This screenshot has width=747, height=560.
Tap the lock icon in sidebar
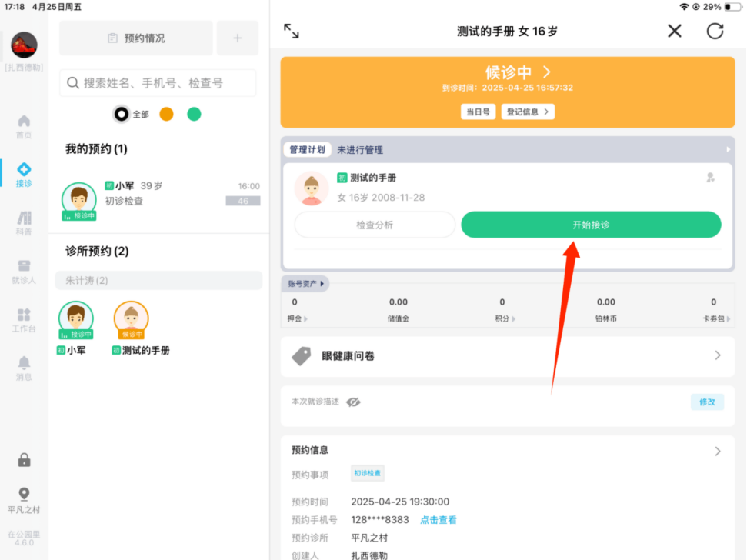pyautogui.click(x=24, y=460)
